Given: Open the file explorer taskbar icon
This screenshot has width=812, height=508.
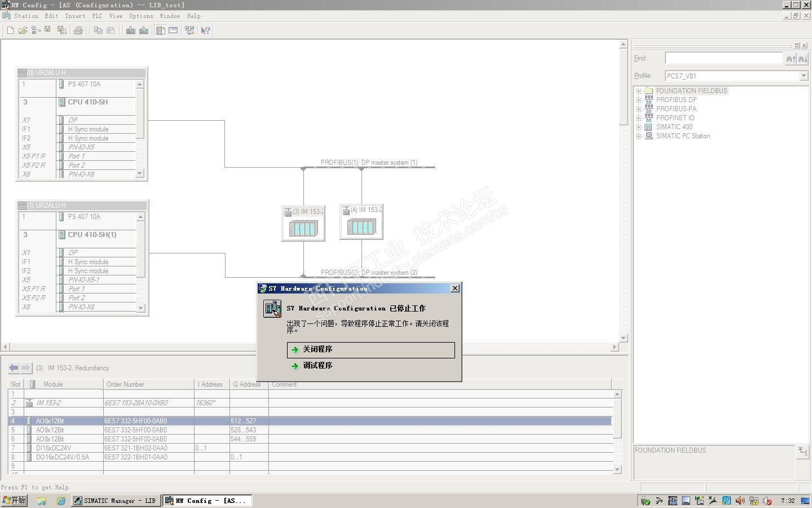Looking at the screenshot, I should pos(42,501).
